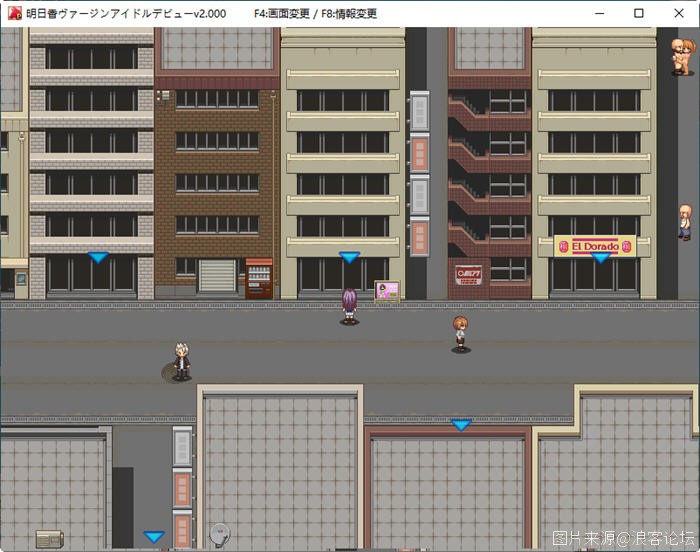The image size is (700, 552).
Task: Click the satellite dish on the rooftop
Action: (x=219, y=534)
